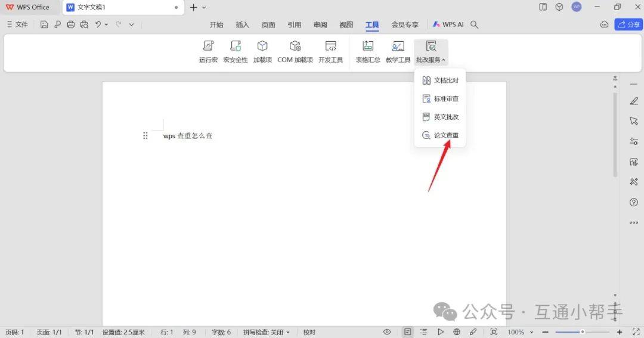Click the Undo icon
This screenshot has width=644, height=338.
pyautogui.click(x=98, y=24)
